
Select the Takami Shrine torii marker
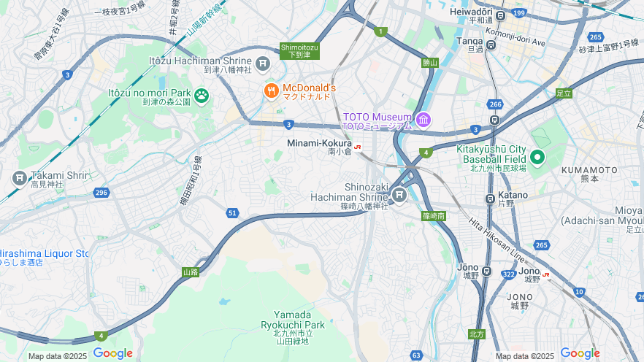coord(19,179)
